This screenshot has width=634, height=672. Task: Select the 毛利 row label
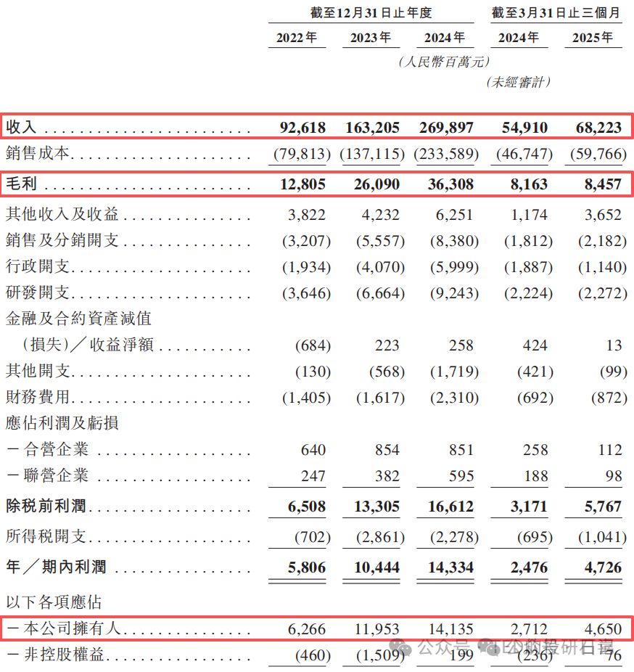tap(21, 184)
